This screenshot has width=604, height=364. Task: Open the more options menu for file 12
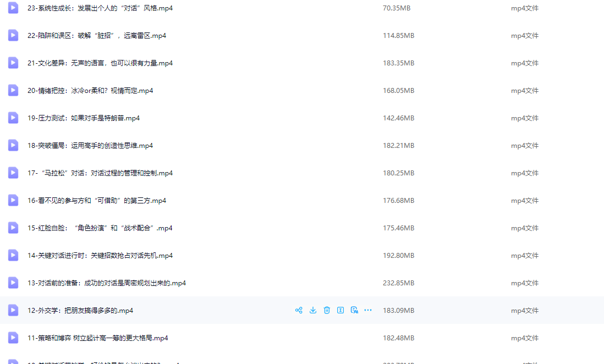367,310
